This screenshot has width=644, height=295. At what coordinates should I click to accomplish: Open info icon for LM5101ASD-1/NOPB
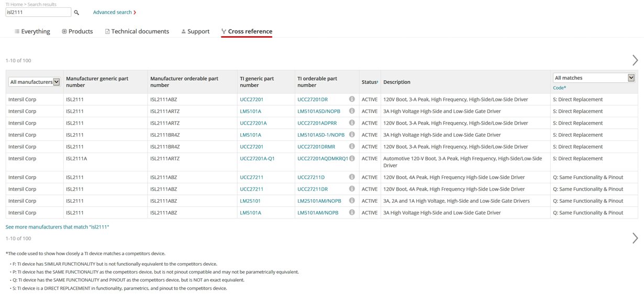[x=352, y=135]
